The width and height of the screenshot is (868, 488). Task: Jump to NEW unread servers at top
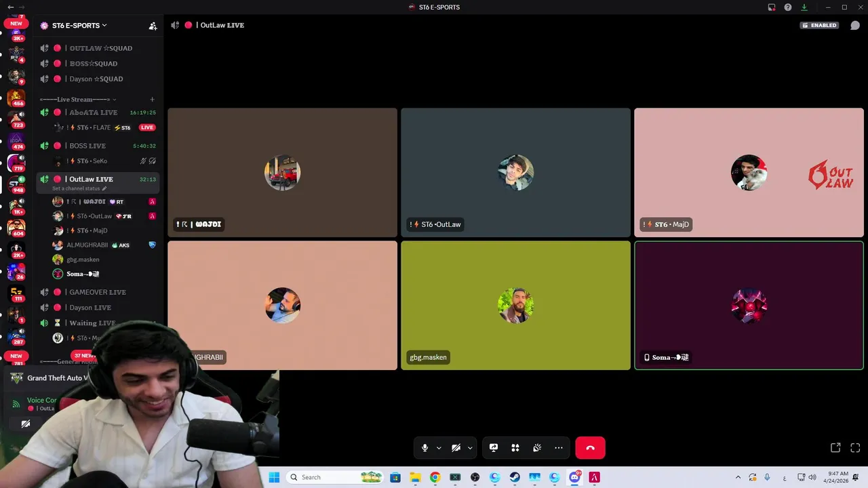(16, 23)
